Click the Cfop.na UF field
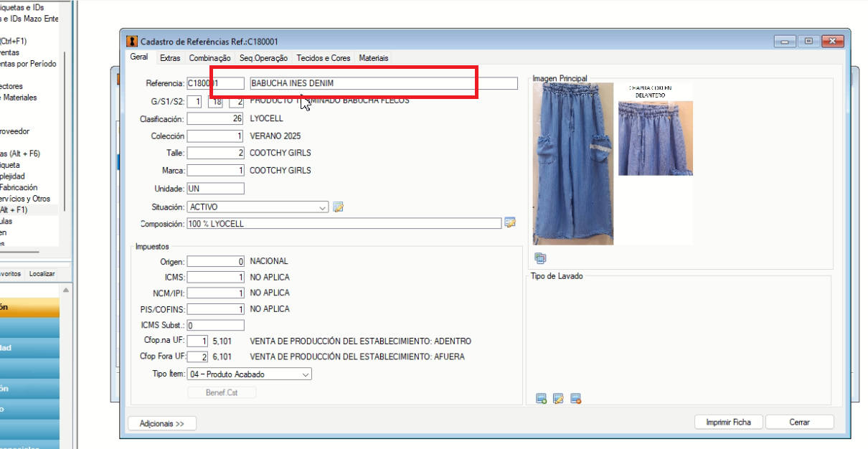868x449 pixels. click(198, 341)
